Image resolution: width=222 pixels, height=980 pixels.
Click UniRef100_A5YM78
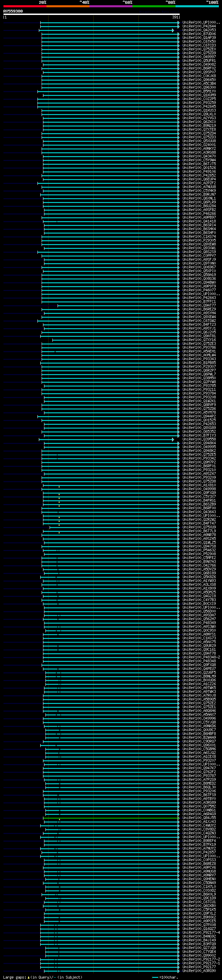point(199,412)
